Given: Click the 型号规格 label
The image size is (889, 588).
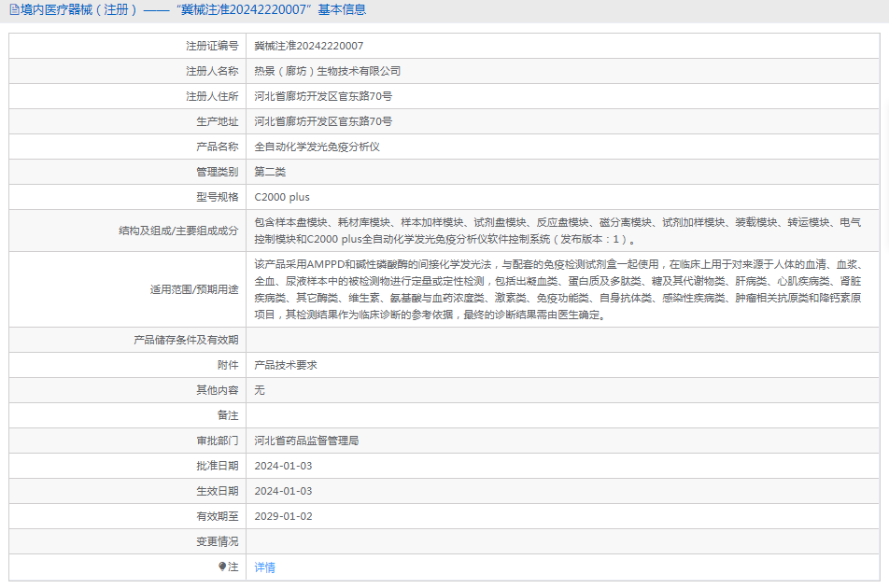Looking at the screenshot, I should point(218,197).
